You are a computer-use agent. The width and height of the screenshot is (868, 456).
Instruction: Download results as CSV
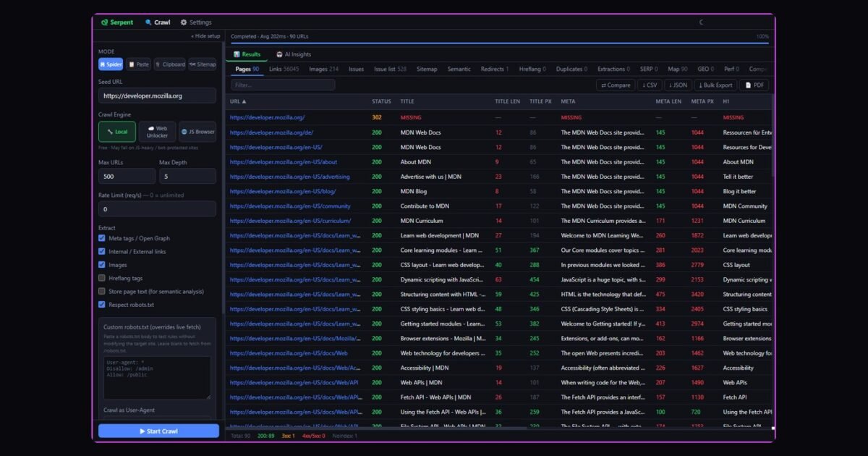coord(650,85)
